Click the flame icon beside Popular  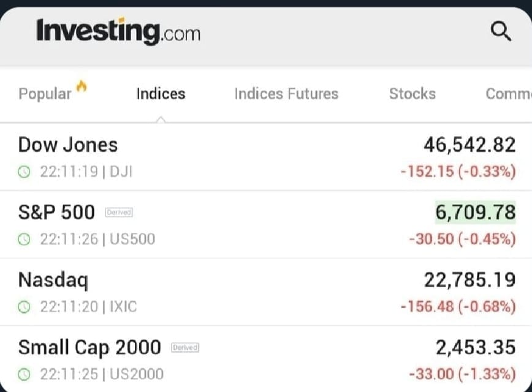(x=82, y=87)
